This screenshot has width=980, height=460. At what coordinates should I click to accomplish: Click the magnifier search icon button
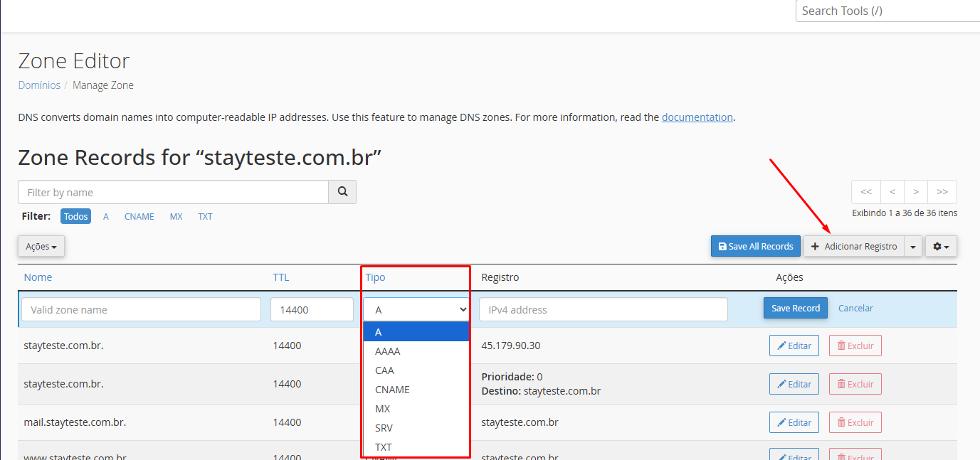(342, 192)
